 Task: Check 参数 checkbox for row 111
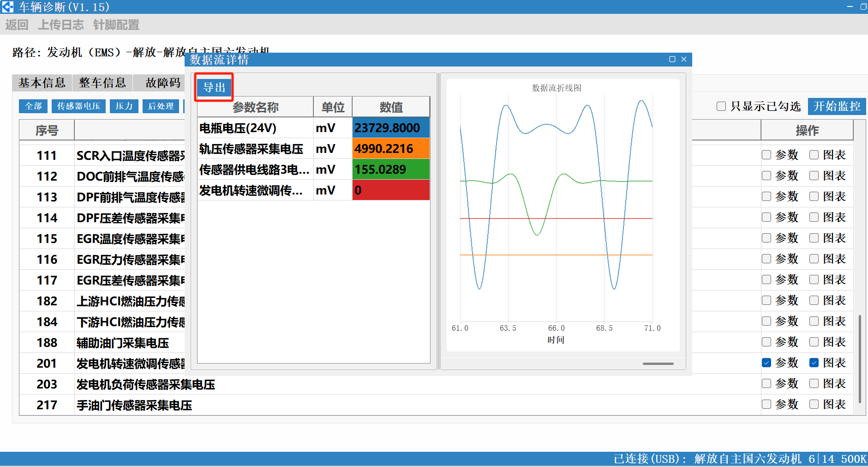coord(766,155)
